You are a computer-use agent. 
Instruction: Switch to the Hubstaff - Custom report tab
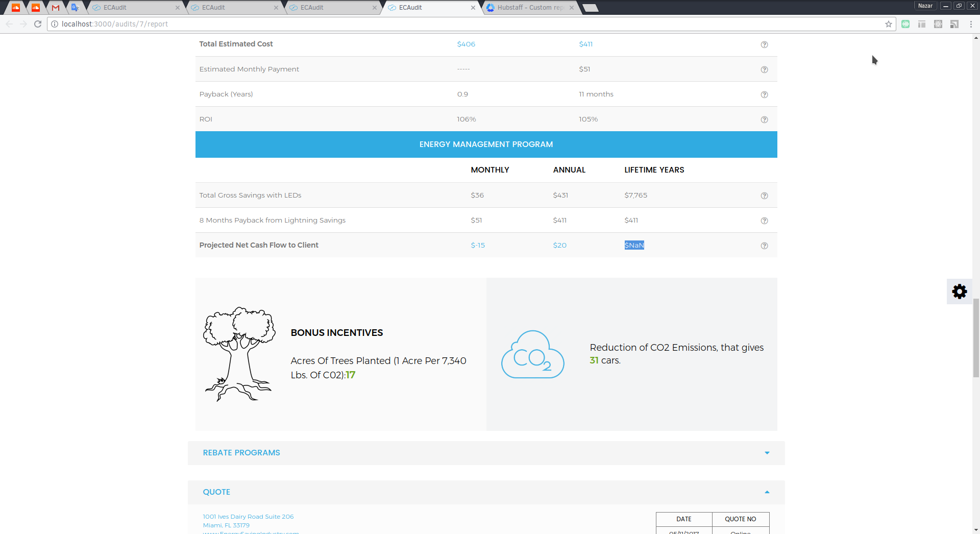point(530,8)
